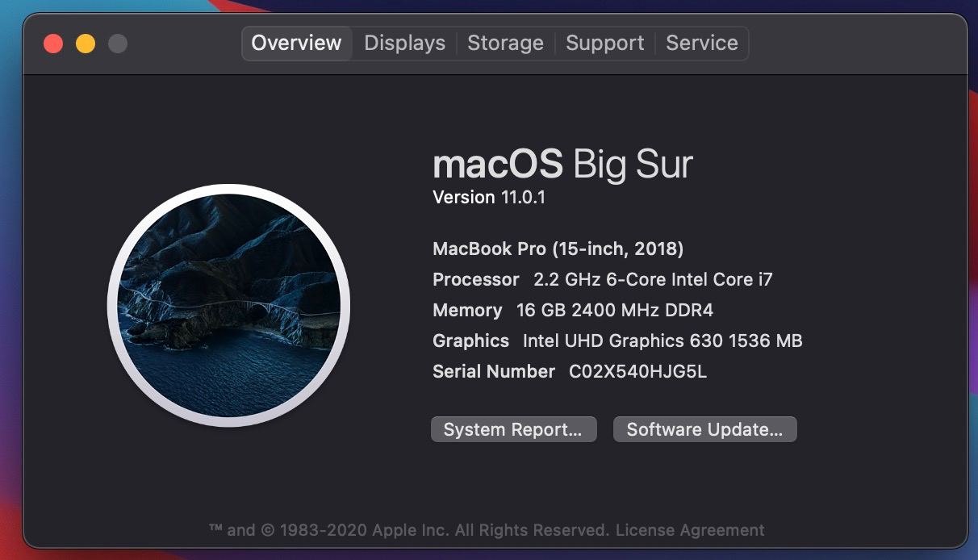The height and width of the screenshot is (560, 978).
Task: Click the Software Update... button
Action: [x=705, y=429]
